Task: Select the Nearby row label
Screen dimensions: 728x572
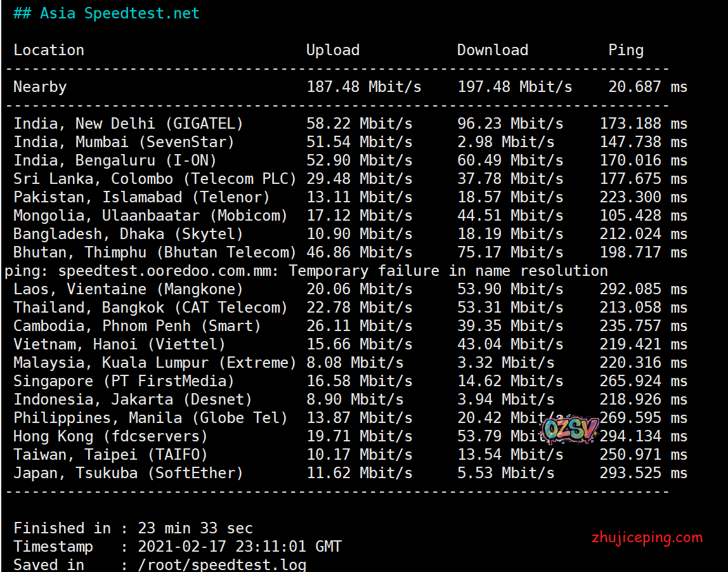Action: 40,87
